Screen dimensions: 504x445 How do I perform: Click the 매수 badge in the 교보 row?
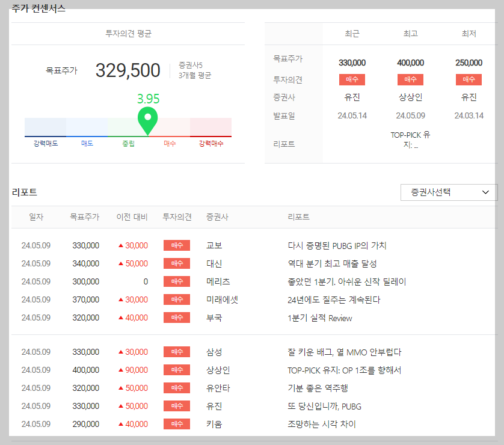coord(177,245)
